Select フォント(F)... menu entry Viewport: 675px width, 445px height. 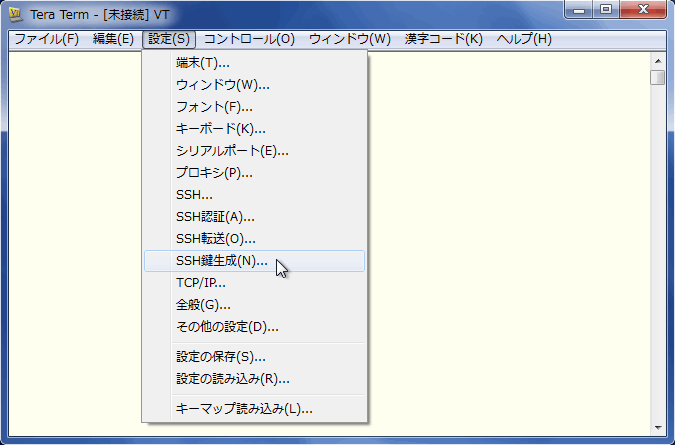tap(254, 107)
